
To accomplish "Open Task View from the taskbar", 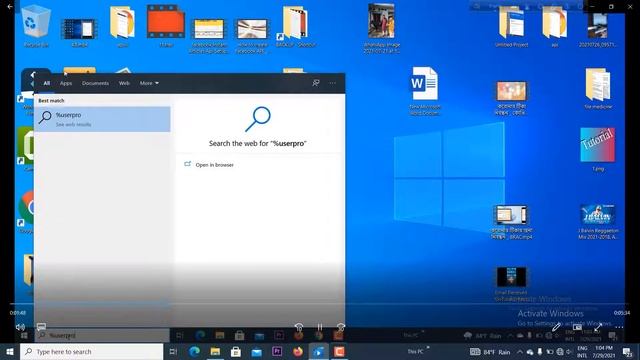I will tap(173, 351).
